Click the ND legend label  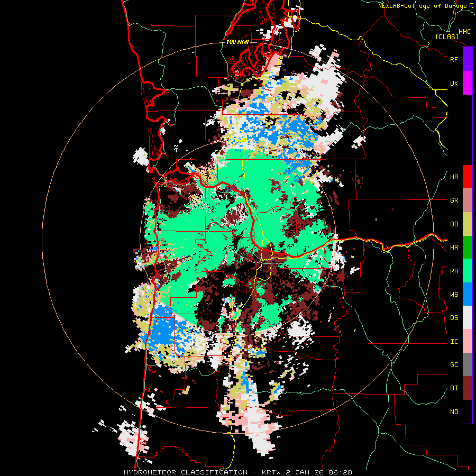point(454,412)
